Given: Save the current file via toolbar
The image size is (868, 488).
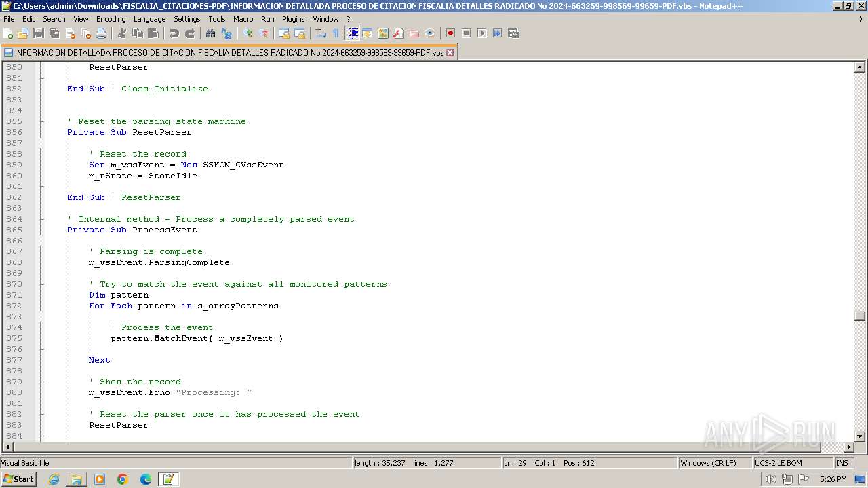Looking at the screenshot, I should coord(39,33).
